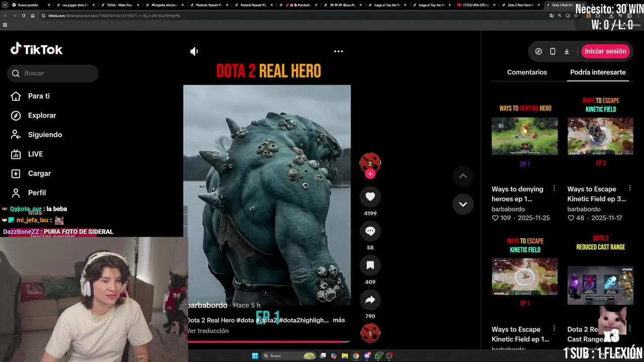
Task: Go to next video with down chevron
Action: tap(463, 204)
